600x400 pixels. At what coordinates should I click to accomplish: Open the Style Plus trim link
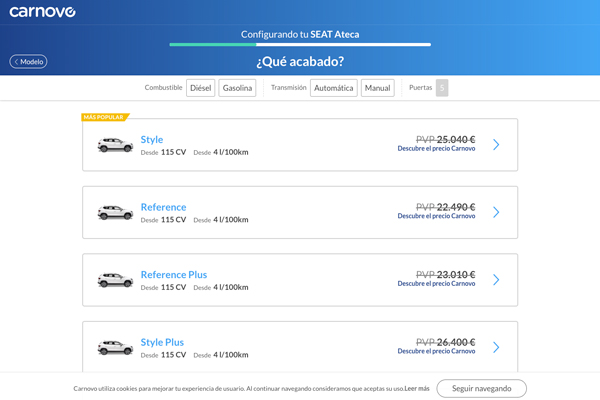[162, 342]
